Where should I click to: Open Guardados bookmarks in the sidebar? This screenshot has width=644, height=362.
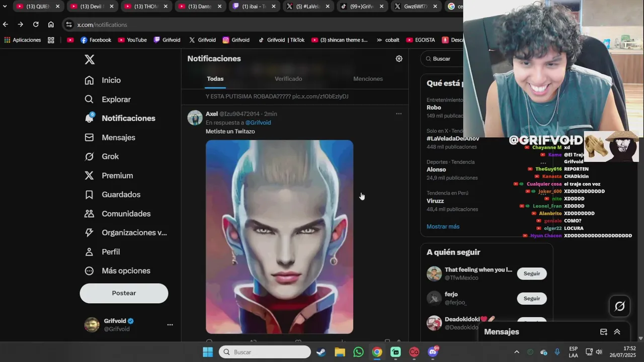coord(112,195)
